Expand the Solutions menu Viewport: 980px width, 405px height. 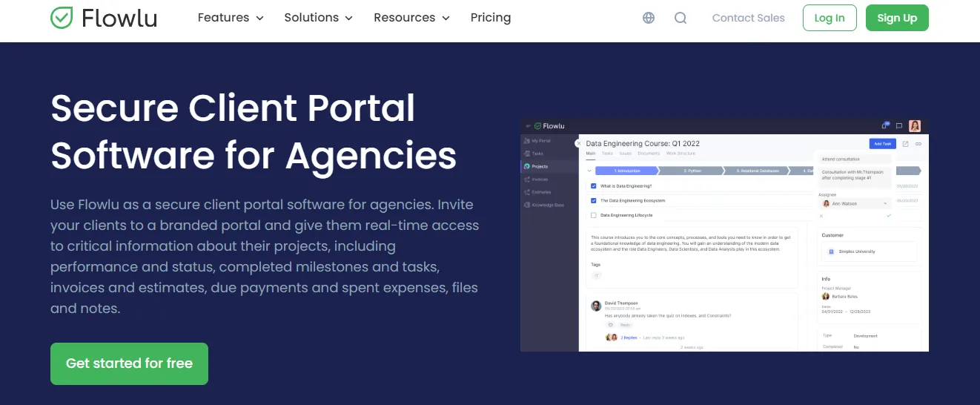point(318,18)
